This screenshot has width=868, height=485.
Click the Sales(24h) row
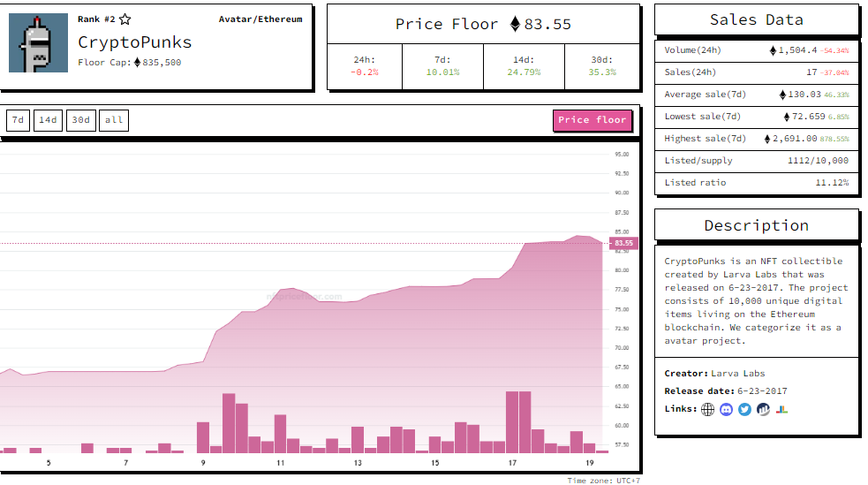[x=756, y=72]
